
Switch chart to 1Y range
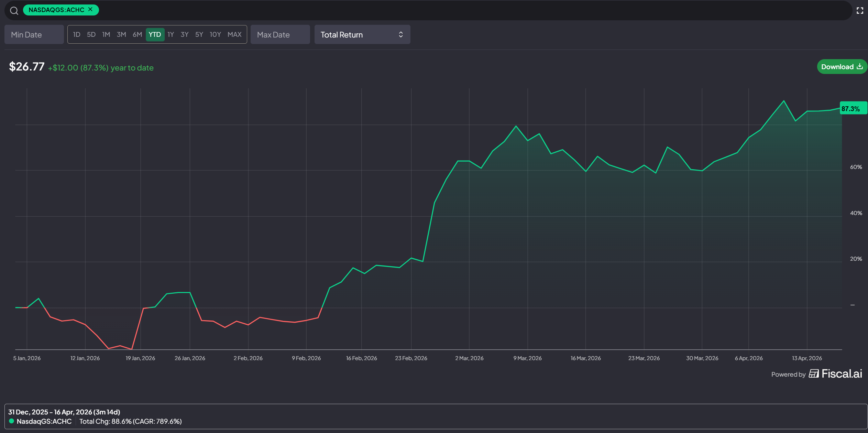171,34
